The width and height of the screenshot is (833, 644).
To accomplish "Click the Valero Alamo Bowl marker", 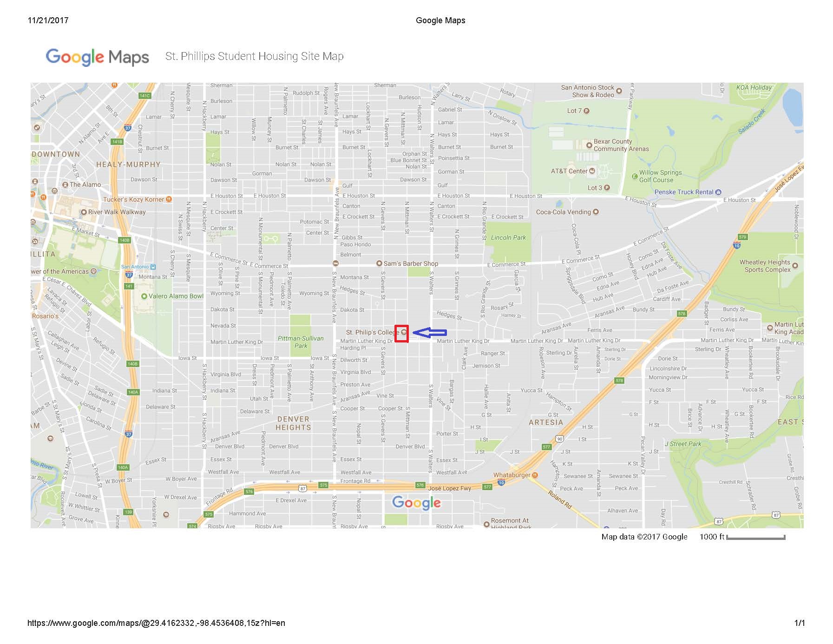I will (x=144, y=296).
